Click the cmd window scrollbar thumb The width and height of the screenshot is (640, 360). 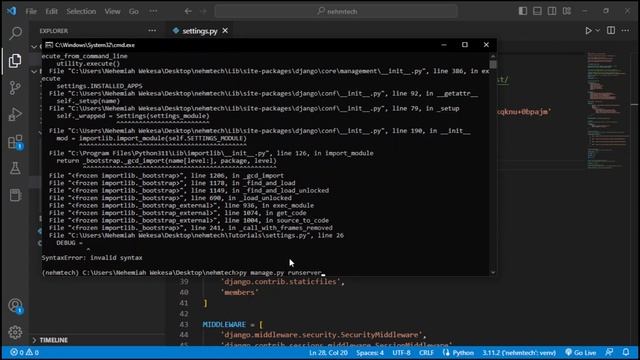(493, 64)
